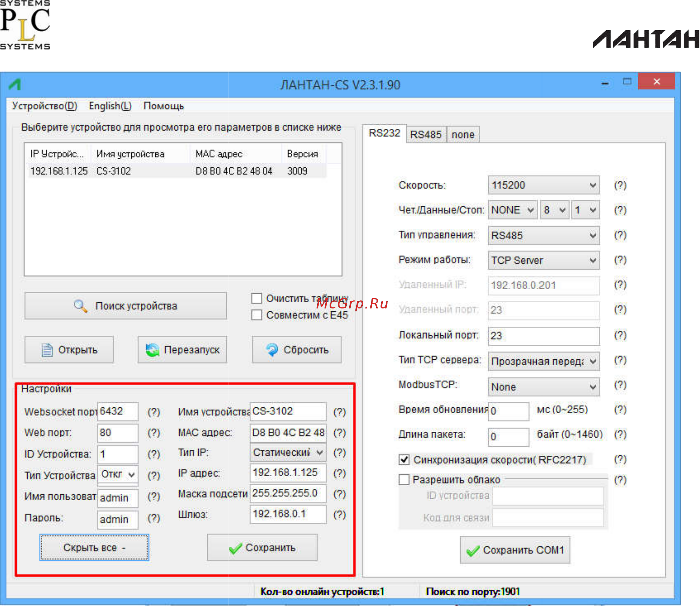Show help (?) for MAC адрес
Viewport: 700px width, 606px height.
click(340, 433)
